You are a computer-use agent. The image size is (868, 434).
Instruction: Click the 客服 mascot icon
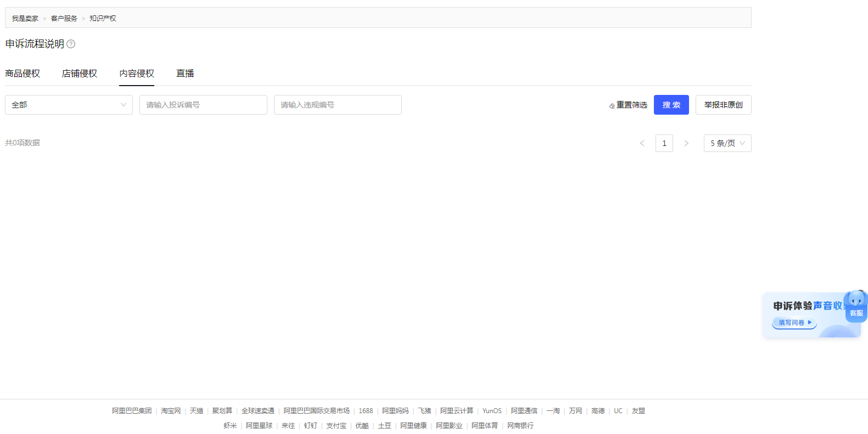pyautogui.click(x=856, y=306)
